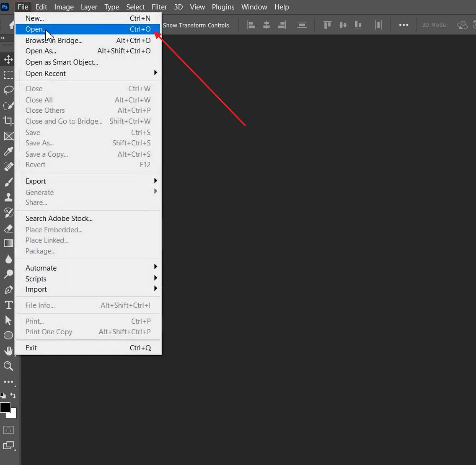This screenshot has height=465, width=476.
Task: Toggle Quick Mask mode
Action: [8, 430]
